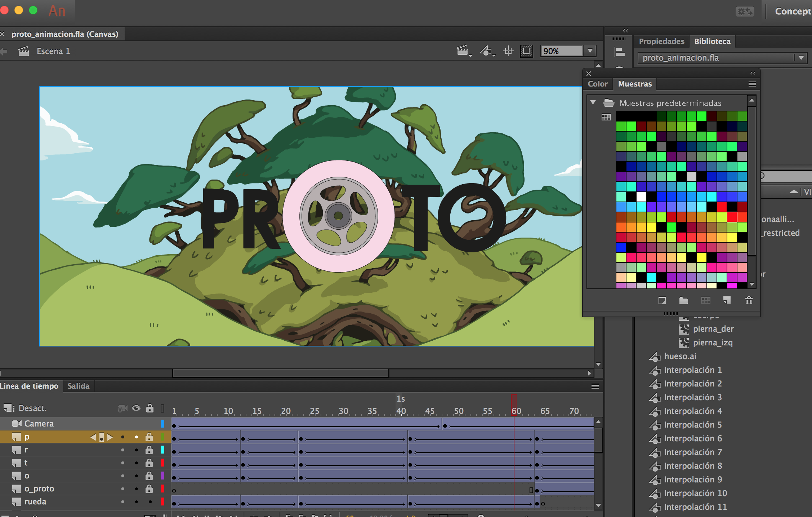Unlock the layer t padlock
Screen dimensions: 812x517
149,463
